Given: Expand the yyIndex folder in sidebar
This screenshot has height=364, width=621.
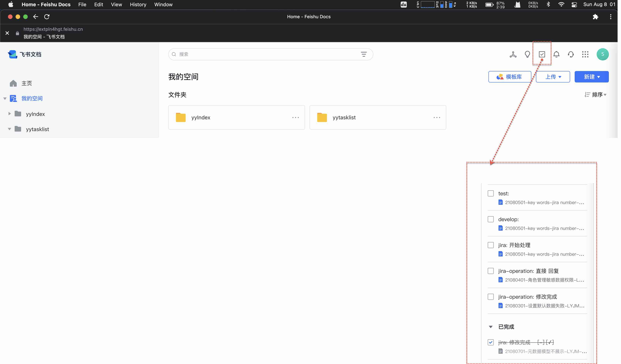Looking at the screenshot, I should (x=9, y=114).
